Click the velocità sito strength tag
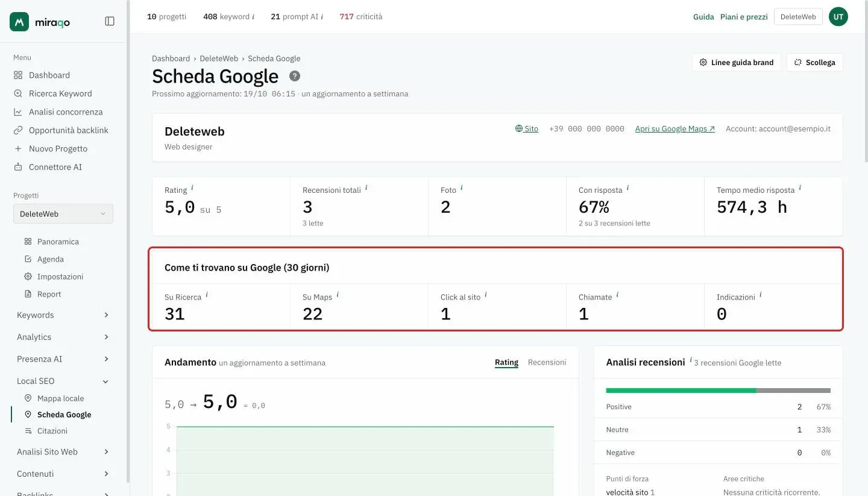Image resolution: width=868 pixels, height=496 pixels. coord(631,492)
